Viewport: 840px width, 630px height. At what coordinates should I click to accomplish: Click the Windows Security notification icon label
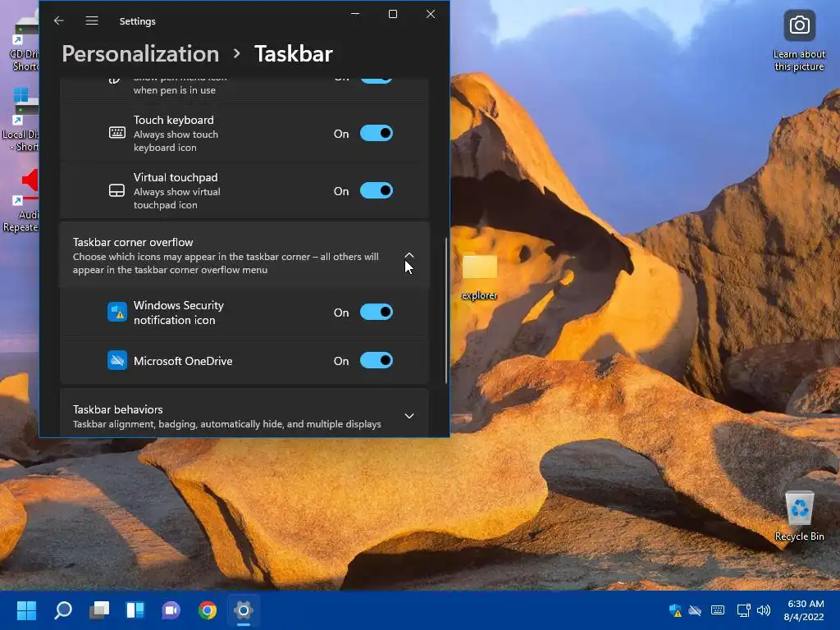[178, 313]
